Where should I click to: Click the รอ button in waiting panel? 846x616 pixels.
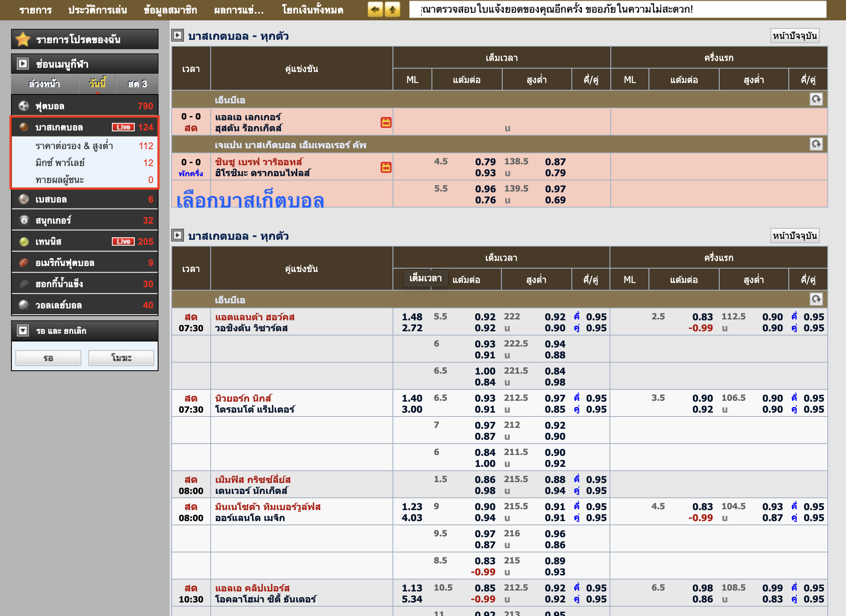point(48,358)
